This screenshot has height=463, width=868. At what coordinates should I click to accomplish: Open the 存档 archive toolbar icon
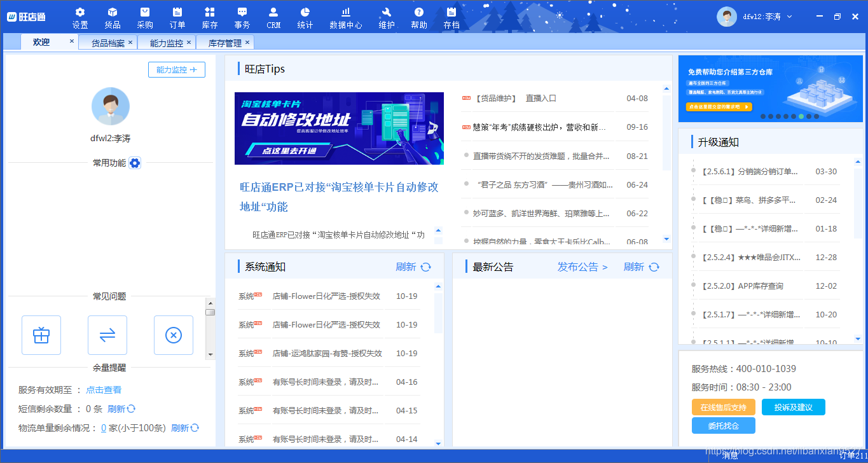coord(451,18)
